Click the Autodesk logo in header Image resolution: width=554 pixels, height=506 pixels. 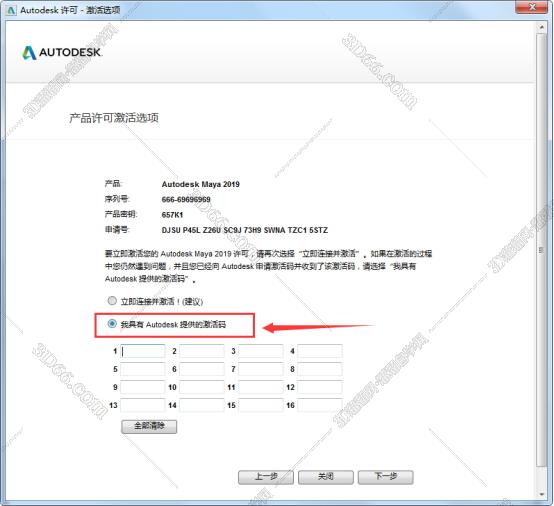62,53
